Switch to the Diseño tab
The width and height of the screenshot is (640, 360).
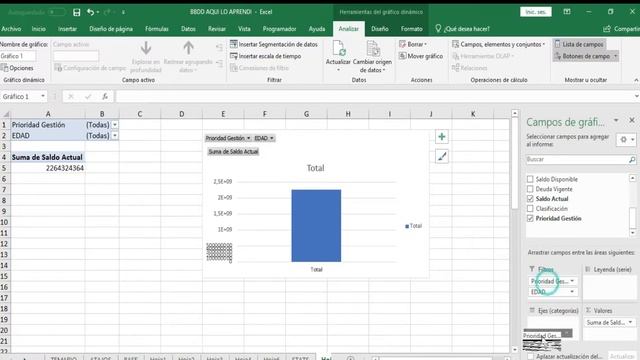tap(380, 29)
